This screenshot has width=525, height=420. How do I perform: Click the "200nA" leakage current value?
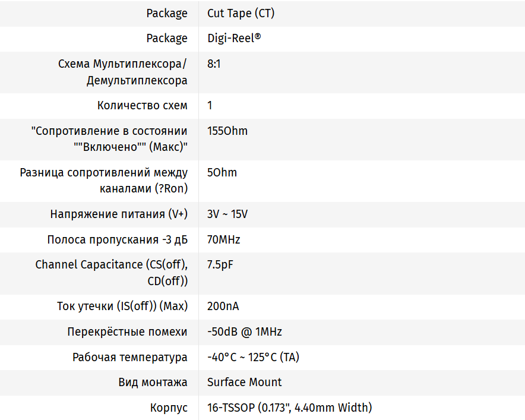[223, 307]
